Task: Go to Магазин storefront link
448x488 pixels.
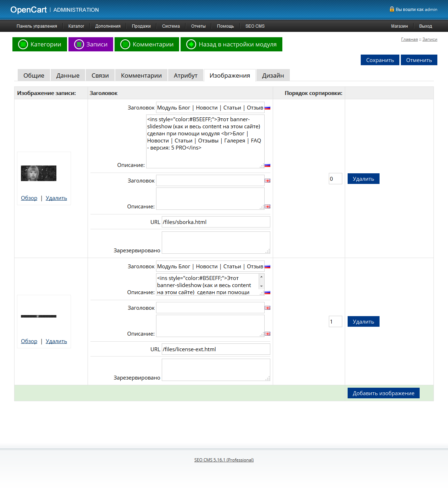Action: [x=399, y=26]
